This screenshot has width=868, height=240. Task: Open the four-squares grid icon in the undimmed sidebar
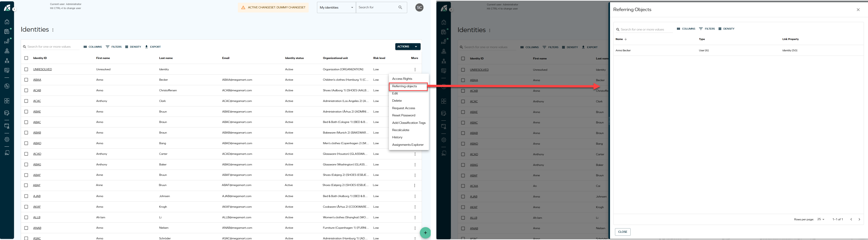pyautogui.click(x=7, y=101)
